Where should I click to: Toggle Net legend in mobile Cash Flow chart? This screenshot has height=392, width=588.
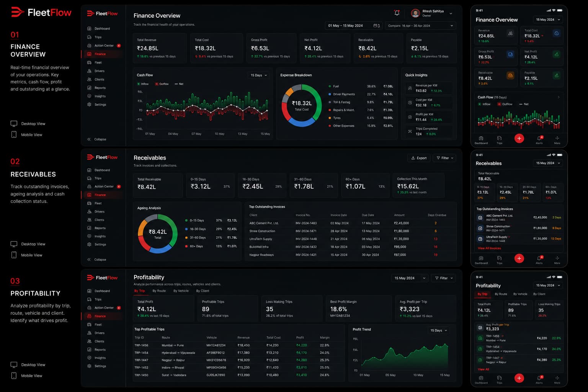[x=524, y=104]
